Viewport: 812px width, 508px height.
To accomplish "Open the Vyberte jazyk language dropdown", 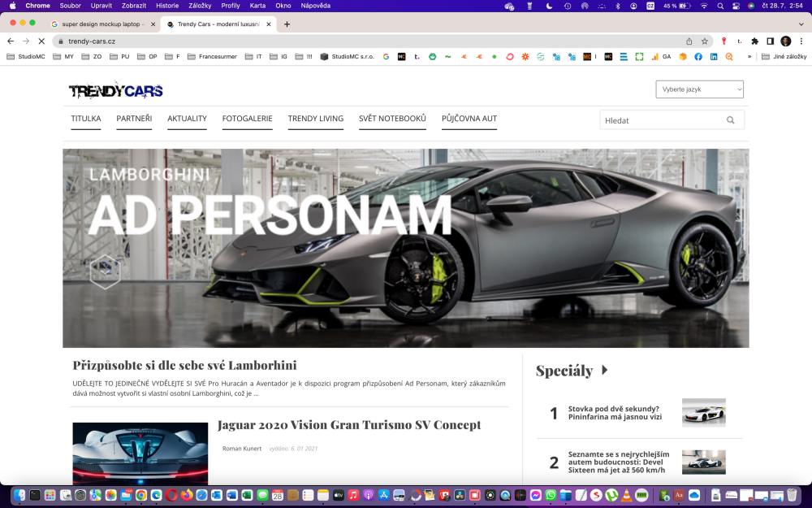I will coord(699,89).
